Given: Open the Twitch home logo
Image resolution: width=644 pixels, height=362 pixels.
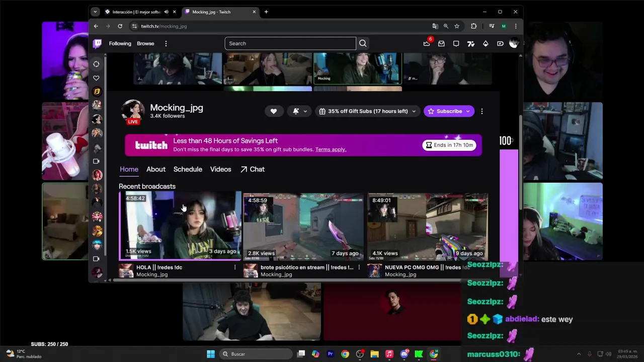Looking at the screenshot, I should click(98, 44).
